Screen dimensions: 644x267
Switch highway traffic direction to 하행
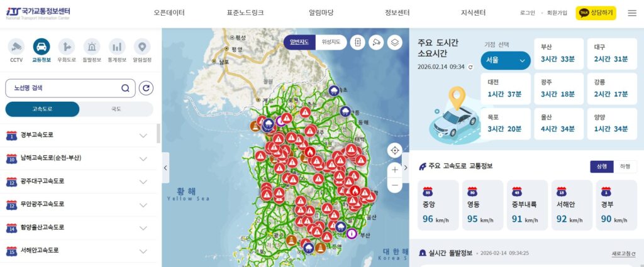[625, 166]
